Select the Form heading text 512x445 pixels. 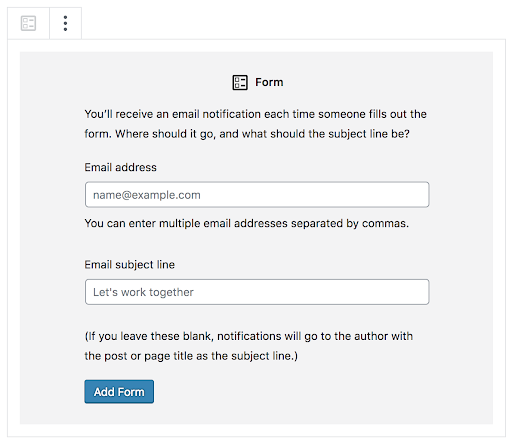(269, 82)
